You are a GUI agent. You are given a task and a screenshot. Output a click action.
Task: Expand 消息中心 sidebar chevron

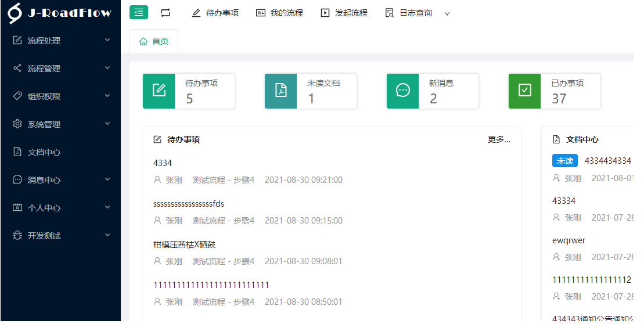[x=107, y=179]
